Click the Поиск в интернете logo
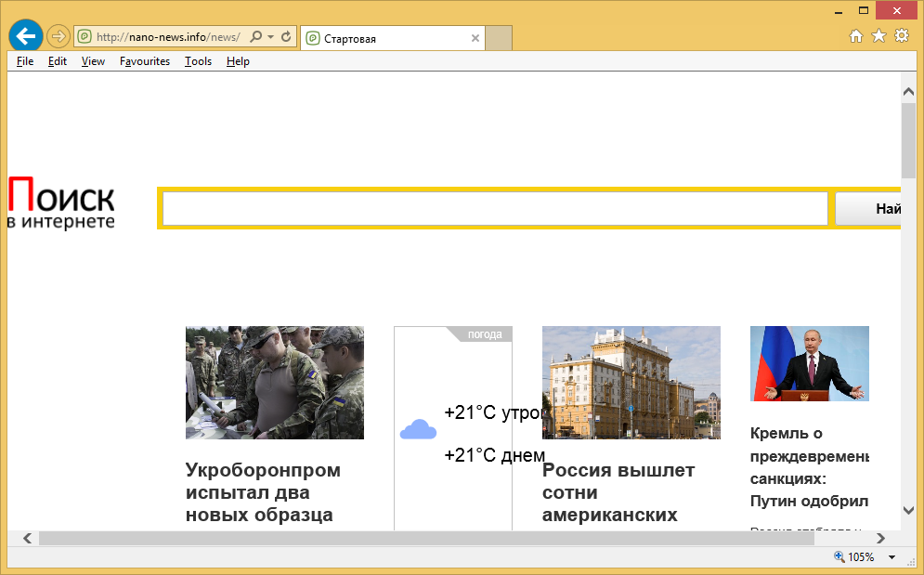The height and width of the screenshot is (575, 924). tap(61, 203)
